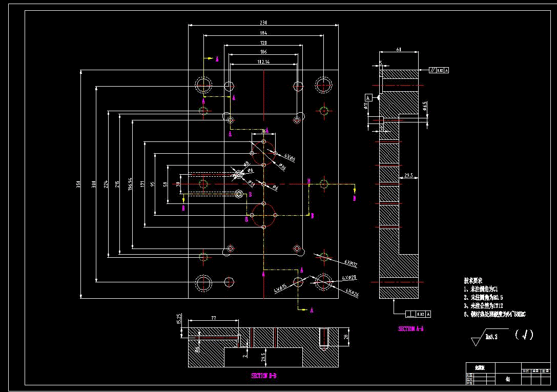Click the note ending in IT12
Screen dimensions: 557x392
pos(483,305)
